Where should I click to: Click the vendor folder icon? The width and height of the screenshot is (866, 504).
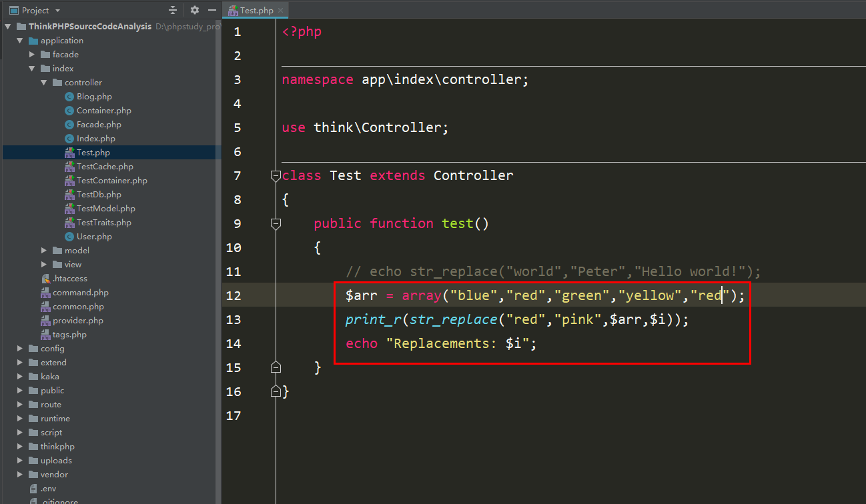coord(33,475)
